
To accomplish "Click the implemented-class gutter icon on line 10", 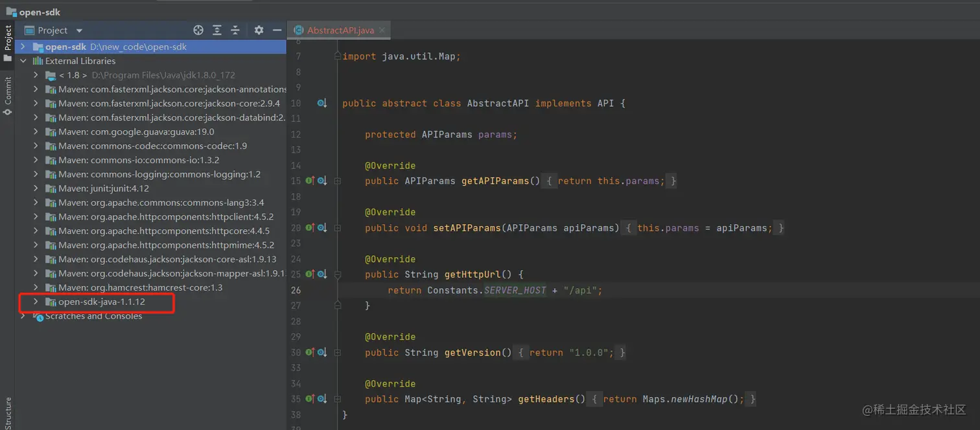I will (x=321, y=104).
